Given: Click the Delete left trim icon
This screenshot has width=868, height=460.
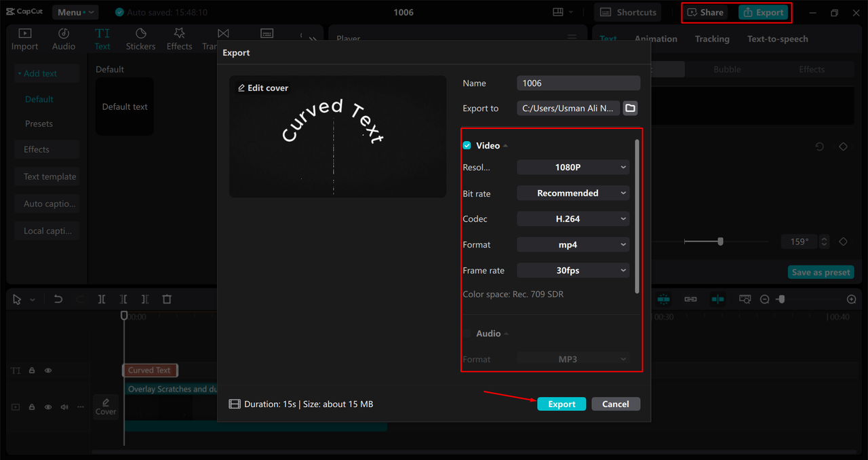Looking at the screenshot, I should tap(123, 299).
